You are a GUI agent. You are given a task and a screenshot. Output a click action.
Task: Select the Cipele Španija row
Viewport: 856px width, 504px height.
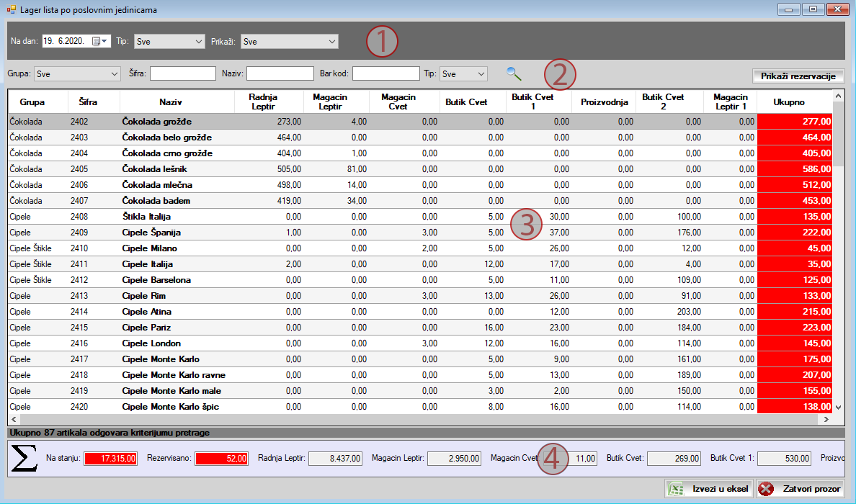[x=421, y=233]
